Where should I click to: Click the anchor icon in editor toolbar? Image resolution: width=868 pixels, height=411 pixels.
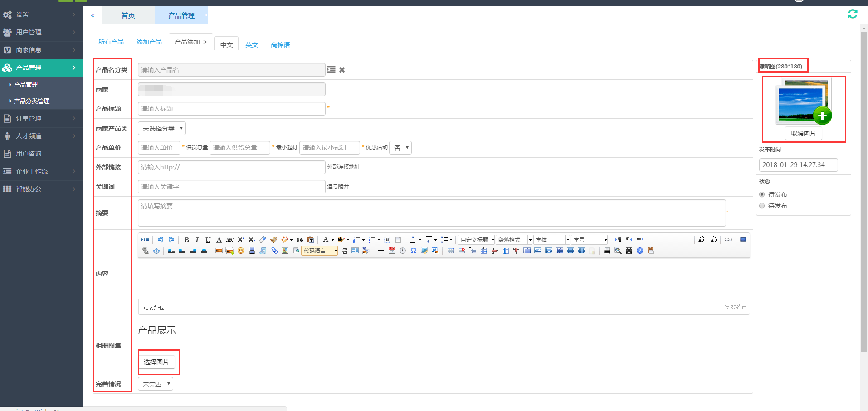[x=156, y=251]
